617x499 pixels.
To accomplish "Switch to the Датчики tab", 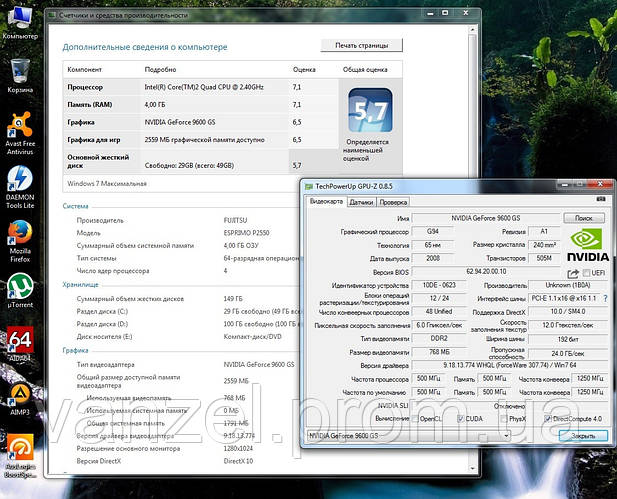I will click(361, 202).
